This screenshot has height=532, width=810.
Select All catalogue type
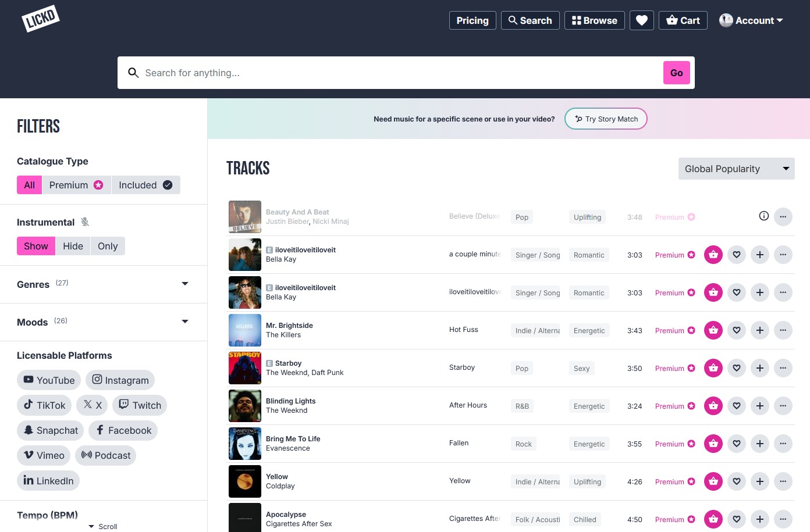pyautogui.click(x=29, y=185)
